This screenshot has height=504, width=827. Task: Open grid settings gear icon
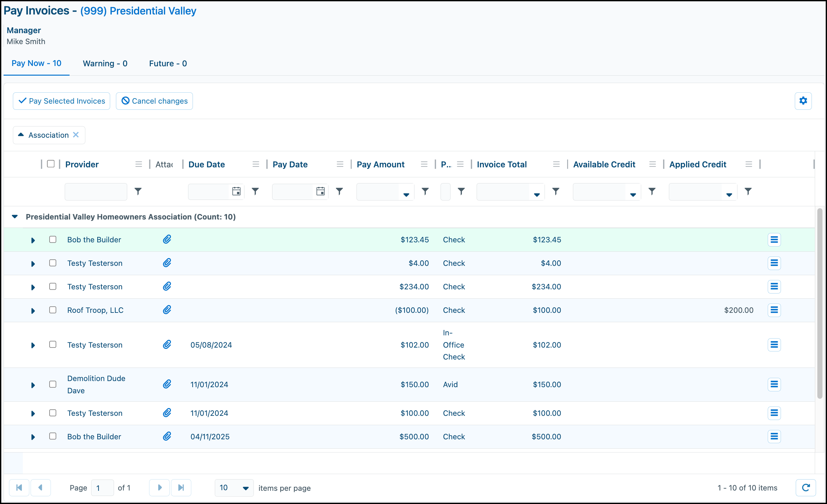click(803, 101)
